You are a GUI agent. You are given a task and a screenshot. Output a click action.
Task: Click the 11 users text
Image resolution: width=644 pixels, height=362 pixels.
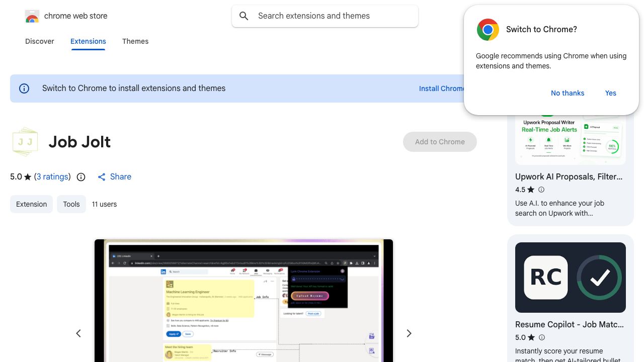click(x=104, y=204)
